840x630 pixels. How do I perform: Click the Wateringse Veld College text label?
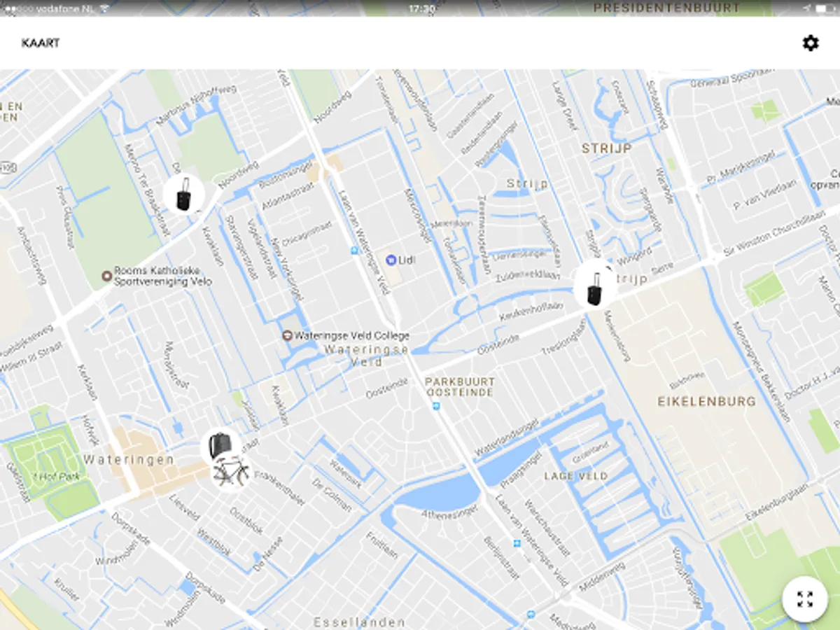click(x=351, y=335)
